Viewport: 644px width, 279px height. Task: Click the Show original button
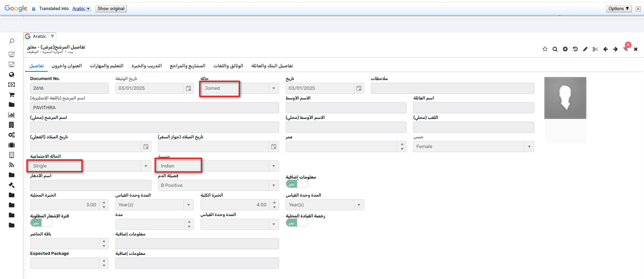coord(111,9)
